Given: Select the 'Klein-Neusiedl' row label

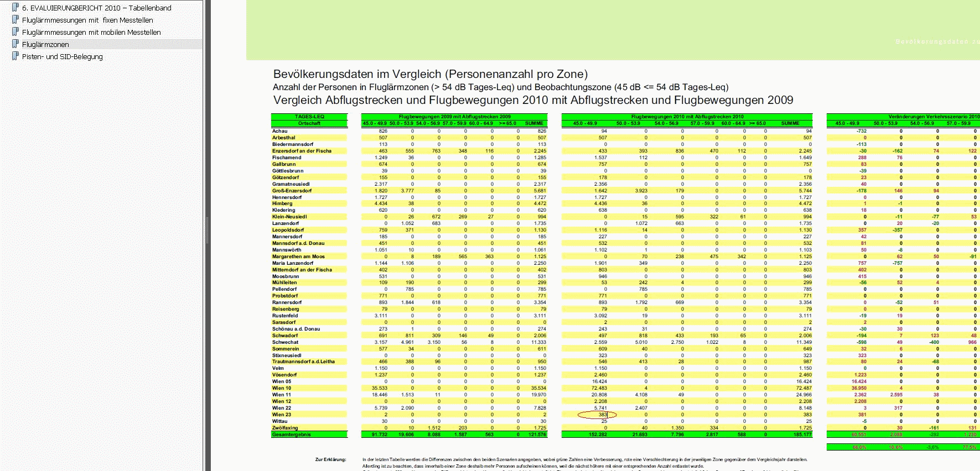Looking at the screenshot, I should tap(289, 217).
